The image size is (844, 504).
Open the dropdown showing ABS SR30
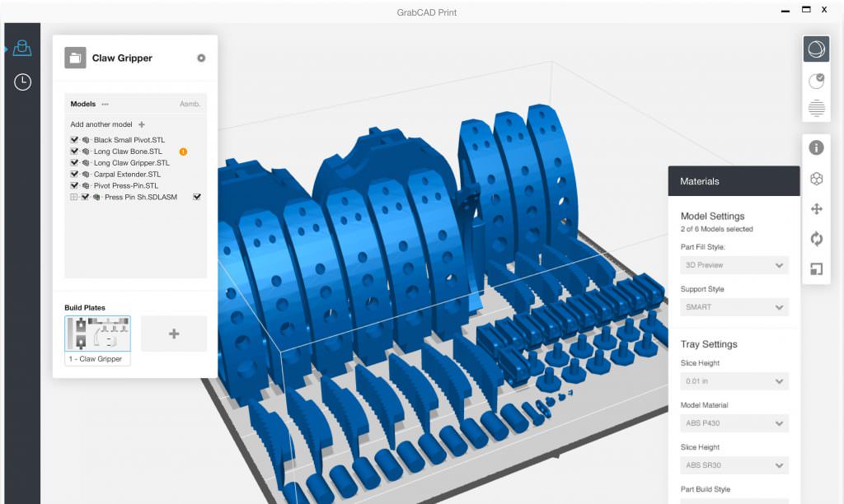[734, 465]
